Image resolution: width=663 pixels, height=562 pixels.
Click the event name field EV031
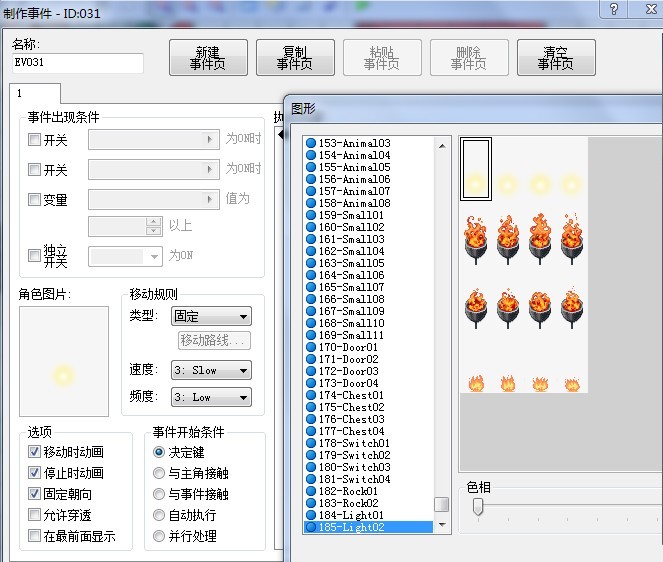pyautogui.click(x=78, y=63)
